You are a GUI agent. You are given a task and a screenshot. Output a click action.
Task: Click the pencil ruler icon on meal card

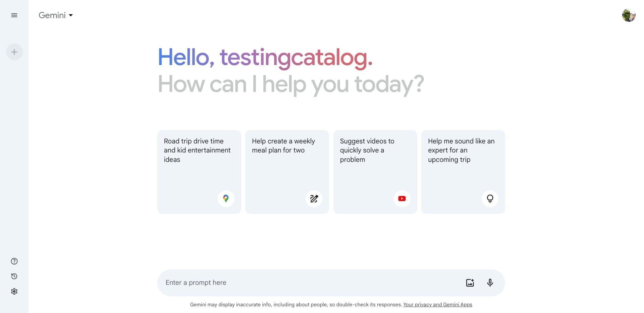[314, 199]
